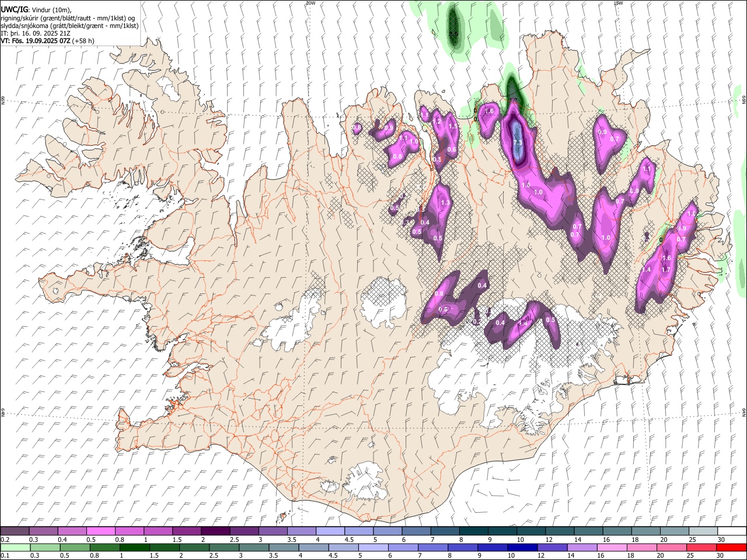This screenshot has width=747, height=560.
Task: Click the '7.3' peak value on the map
Action: click(517, 142)
